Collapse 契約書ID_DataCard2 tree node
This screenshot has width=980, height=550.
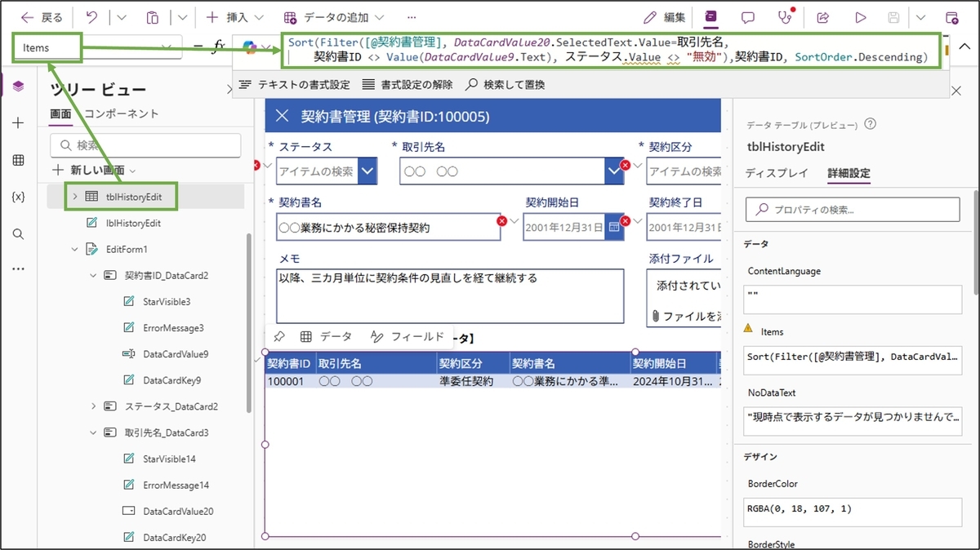(93, 276)
